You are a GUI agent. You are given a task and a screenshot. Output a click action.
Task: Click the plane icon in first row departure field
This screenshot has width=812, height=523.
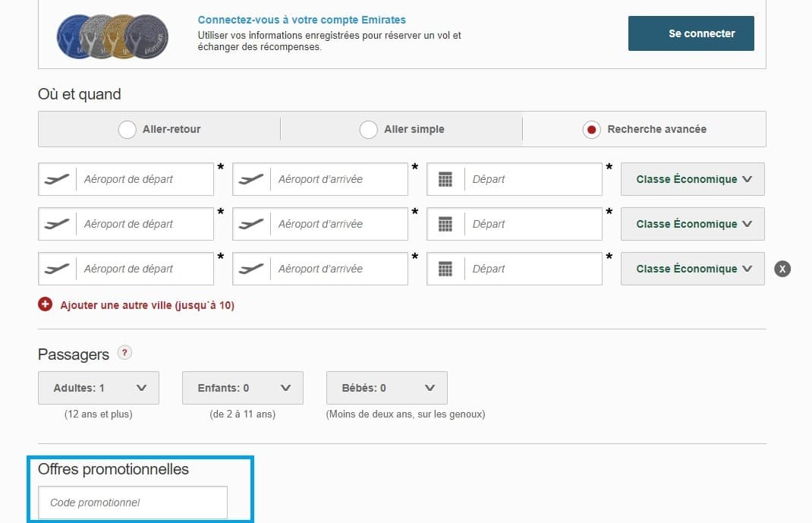[x=57, y=179]
